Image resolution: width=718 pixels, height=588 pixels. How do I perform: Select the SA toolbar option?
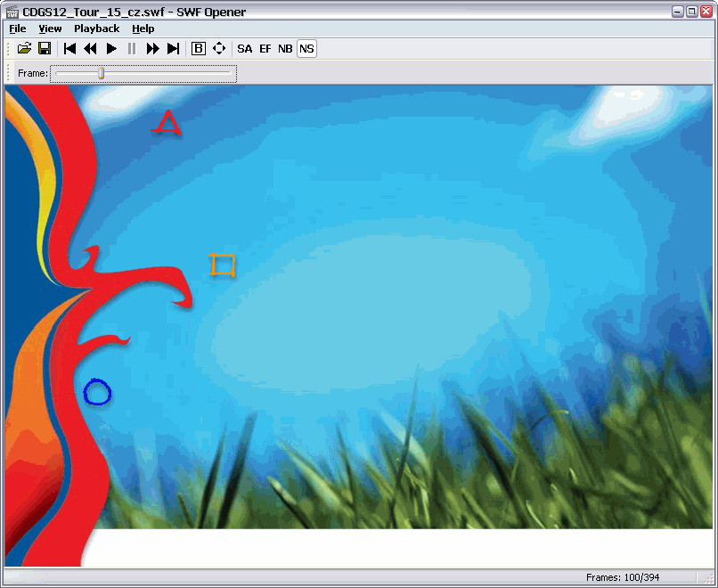coord(244,48)
